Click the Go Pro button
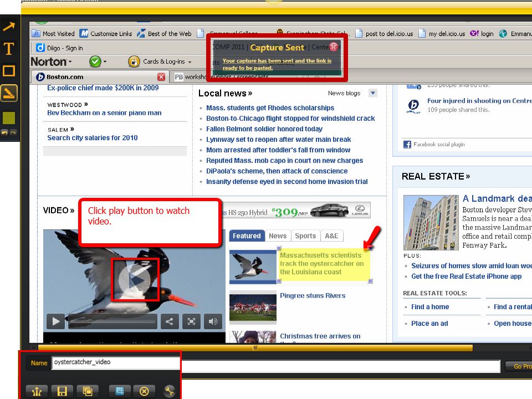The width and height of the screenshot is (532, 399). [519, 366]
